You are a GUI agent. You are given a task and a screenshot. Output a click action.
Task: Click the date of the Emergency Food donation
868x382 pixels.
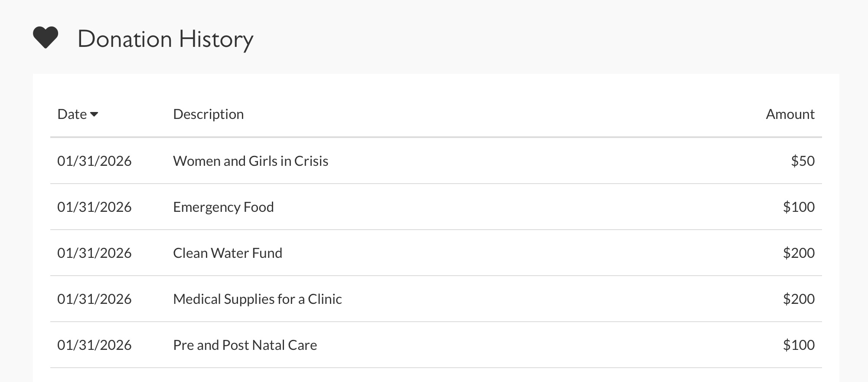click(x=95, y=207)
